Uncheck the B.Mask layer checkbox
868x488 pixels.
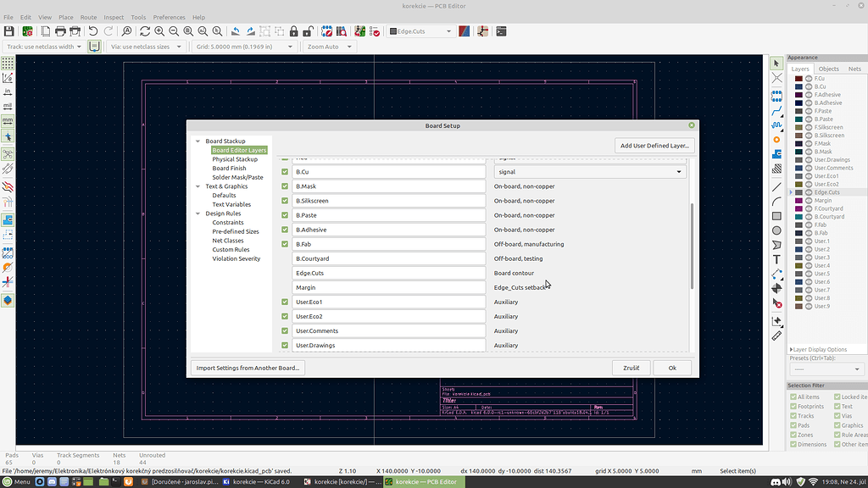coord(285,186)
